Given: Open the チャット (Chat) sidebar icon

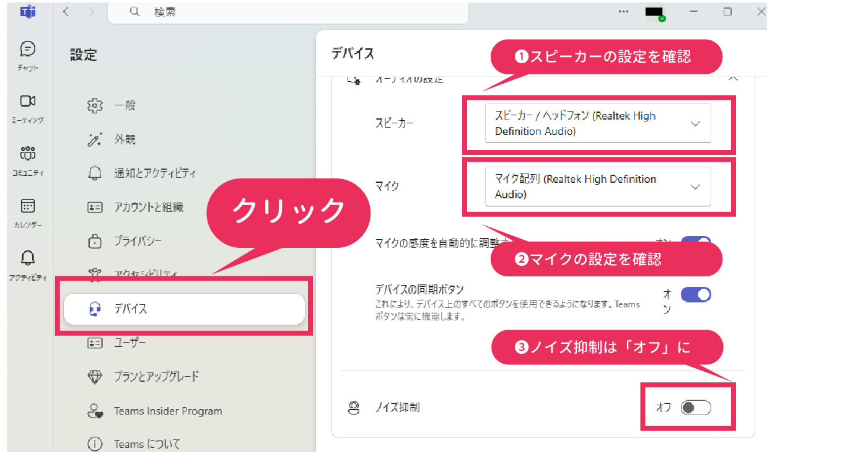Looking at the screenshot, I should click(x=28, y=50).
